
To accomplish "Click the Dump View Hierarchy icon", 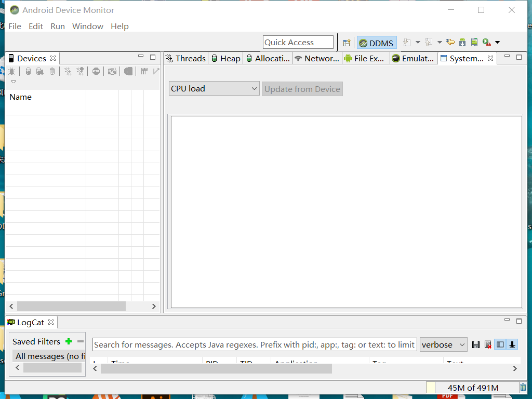I will tap(128, 71).
